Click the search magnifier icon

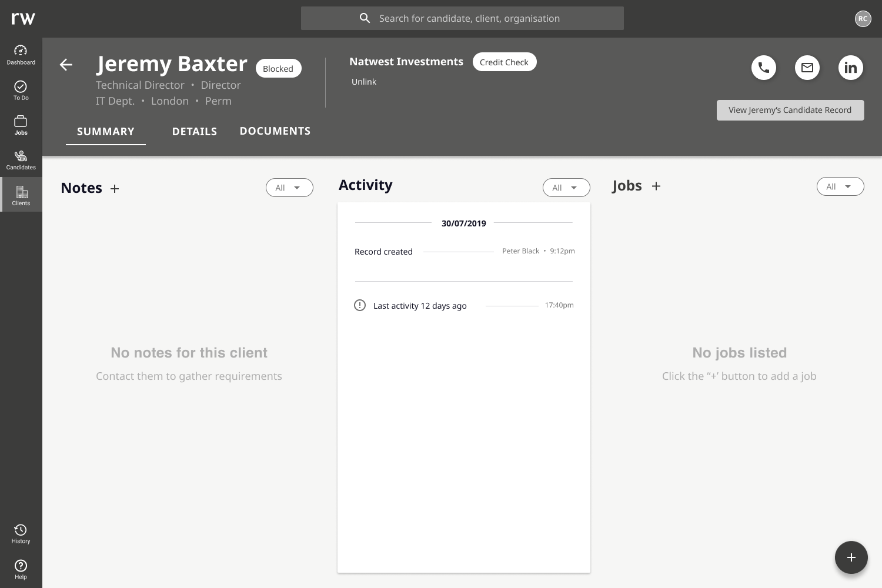365,18
